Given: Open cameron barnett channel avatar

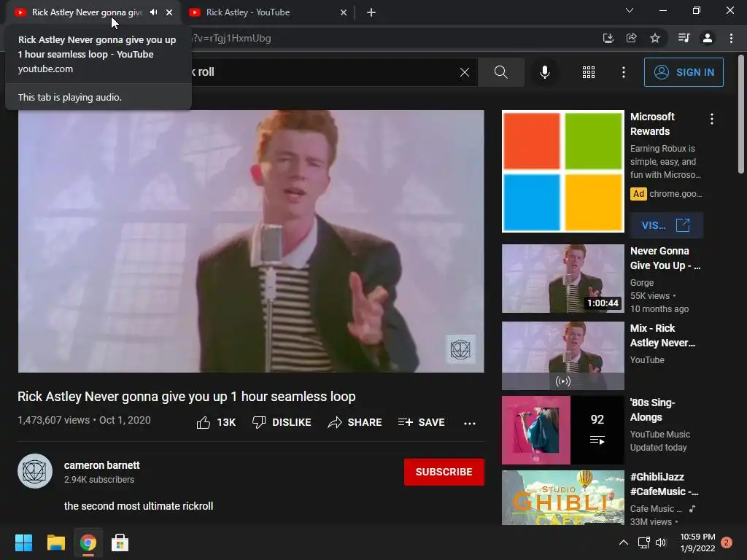Looking at the screenshot, I should (x=35, y=472).
